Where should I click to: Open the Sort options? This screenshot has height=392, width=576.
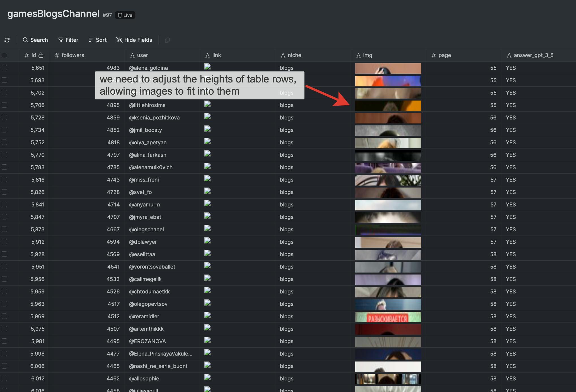coord(98,40)
